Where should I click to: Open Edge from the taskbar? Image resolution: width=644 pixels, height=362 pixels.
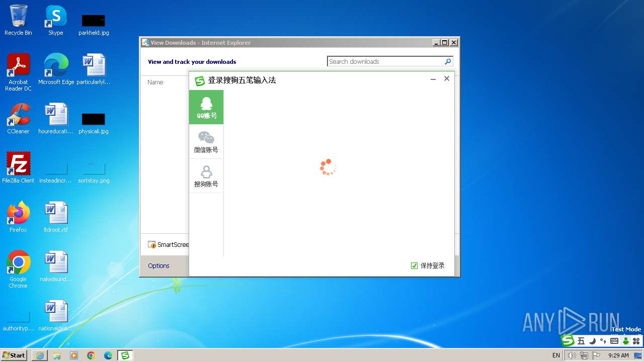[x=108, y=355]
